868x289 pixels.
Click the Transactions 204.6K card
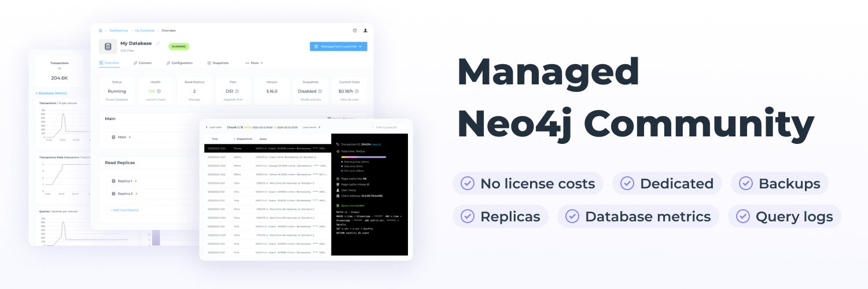[59, 71]
